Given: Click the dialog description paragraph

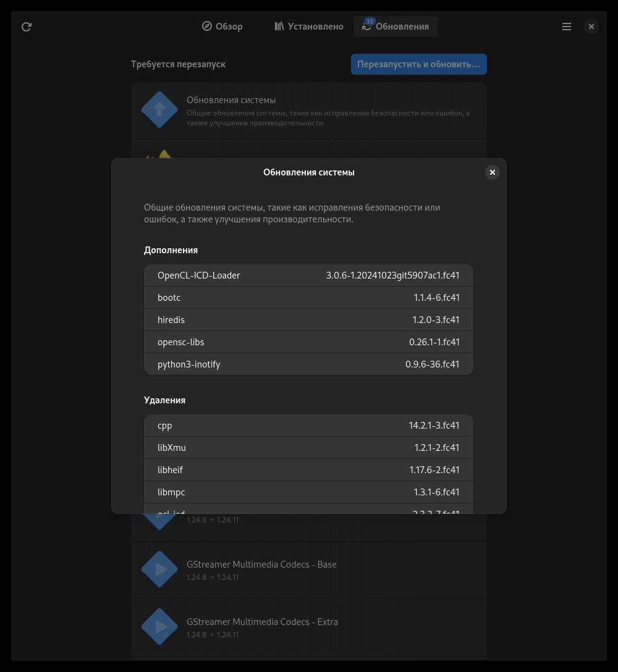Looking at the screenshot, I should (x=292, y=214).
